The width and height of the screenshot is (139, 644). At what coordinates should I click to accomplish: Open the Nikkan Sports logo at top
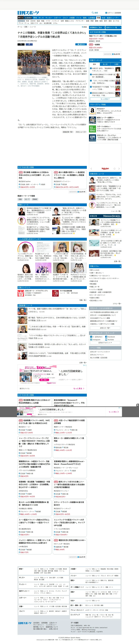[x=28, y=13]
